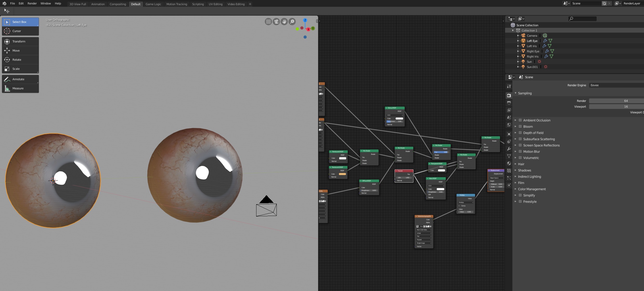The height and width of the screenshot is (291, 644).
Task: Open the Render menu
Action: coord(32,3)
